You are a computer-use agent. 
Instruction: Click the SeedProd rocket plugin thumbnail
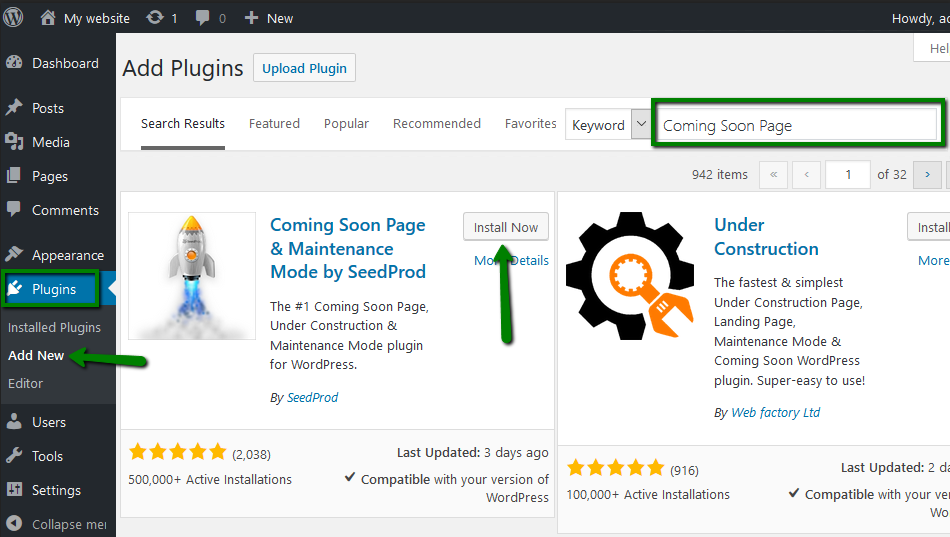pyautogui.click(x=192, y=276)
